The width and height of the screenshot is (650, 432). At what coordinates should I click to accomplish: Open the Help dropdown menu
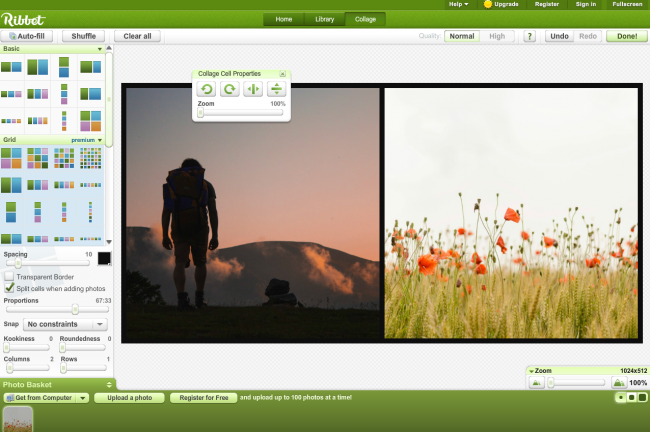pyautogui.click(x=458, y=4)
